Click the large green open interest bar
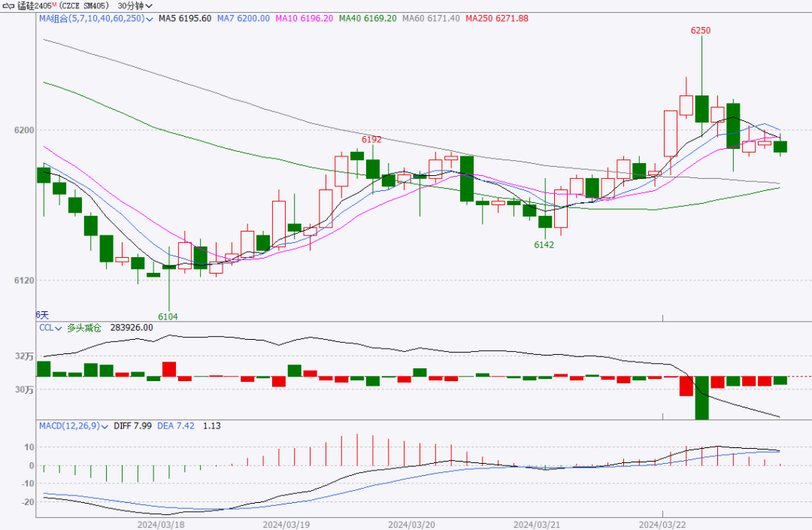This screenshot has width=812, height=530. 701,398
